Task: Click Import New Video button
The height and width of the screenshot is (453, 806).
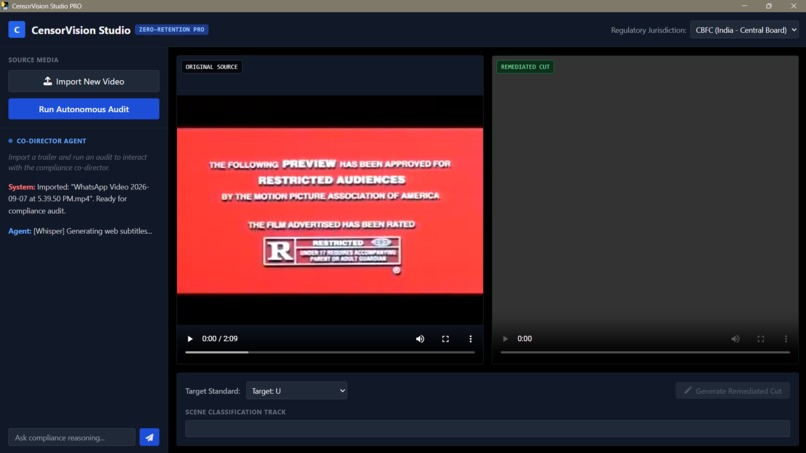Action: click(x=84, y=81)
